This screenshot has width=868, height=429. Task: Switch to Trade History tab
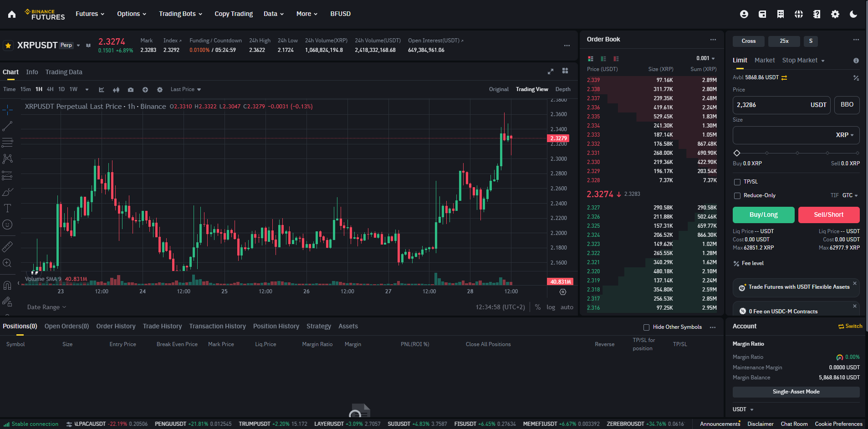pos(162,327)
